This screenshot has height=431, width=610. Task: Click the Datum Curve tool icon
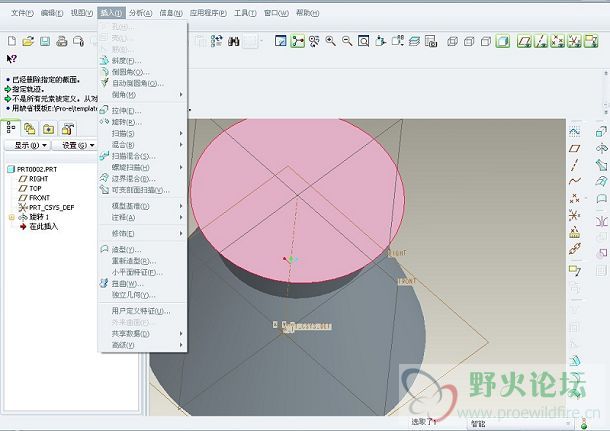[575, 181]
